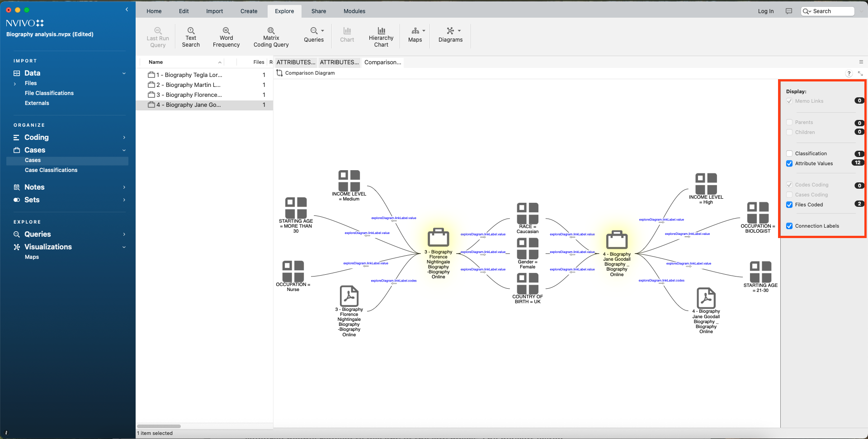Click the horizontal scrollbar in list pane
Screen dimensions: 868x439
pyautogui.click(x=159, y=426)
